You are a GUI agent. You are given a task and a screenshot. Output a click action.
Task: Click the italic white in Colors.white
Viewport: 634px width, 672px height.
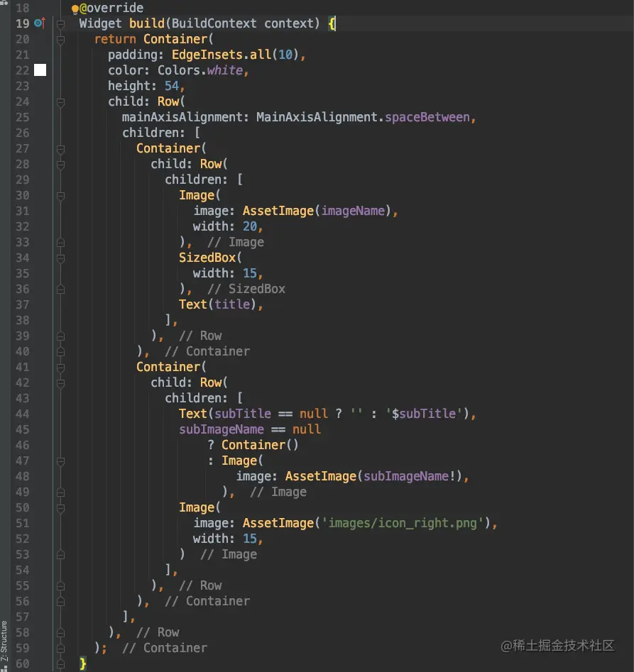click(224, 70)
